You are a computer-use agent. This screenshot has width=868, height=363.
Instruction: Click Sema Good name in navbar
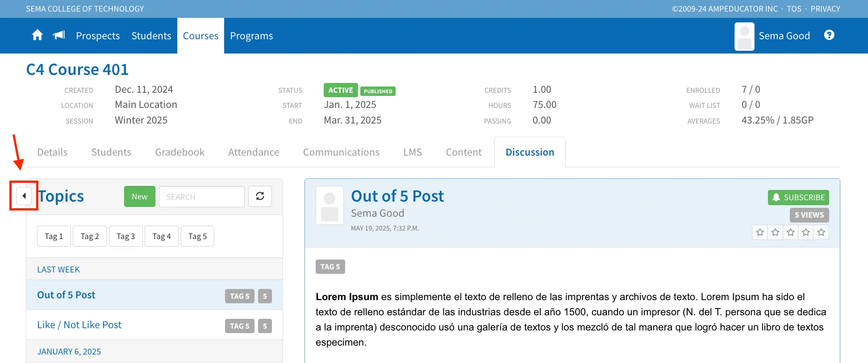click(784, 36)
